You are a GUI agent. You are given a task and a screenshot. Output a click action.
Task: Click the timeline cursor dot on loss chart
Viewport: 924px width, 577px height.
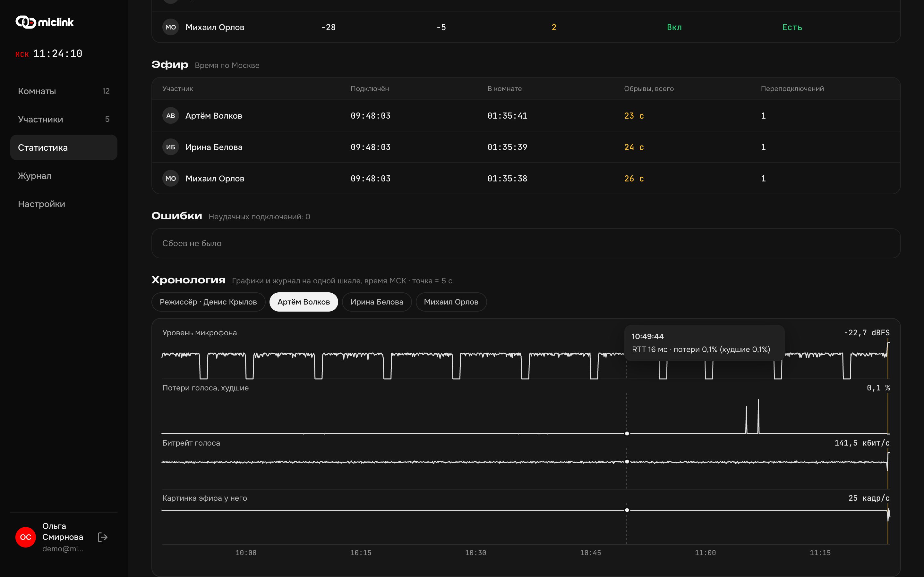pos(627,433)
